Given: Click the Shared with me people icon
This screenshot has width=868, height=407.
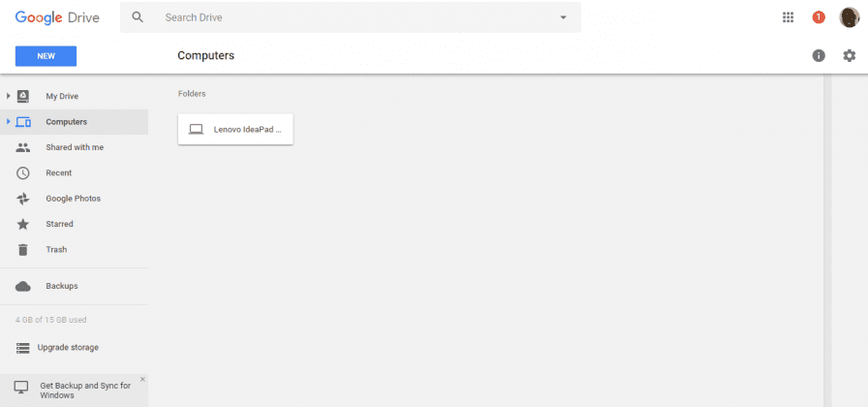Looking at the screenshot, I should 22,147.
